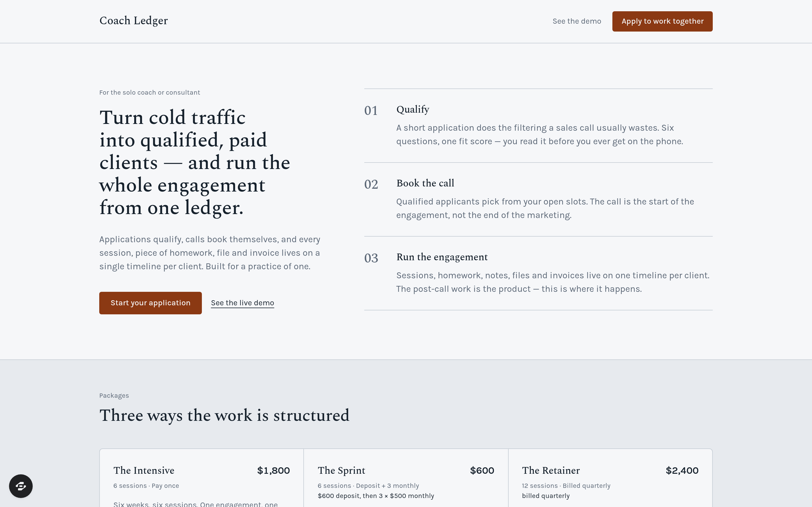812x507 pixels.
Task: Open The Intensive package card title
Action: (144, 470)
